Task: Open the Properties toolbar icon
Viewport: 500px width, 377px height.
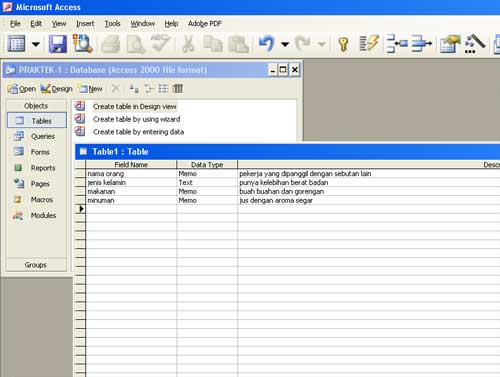Action: [450, 44]
